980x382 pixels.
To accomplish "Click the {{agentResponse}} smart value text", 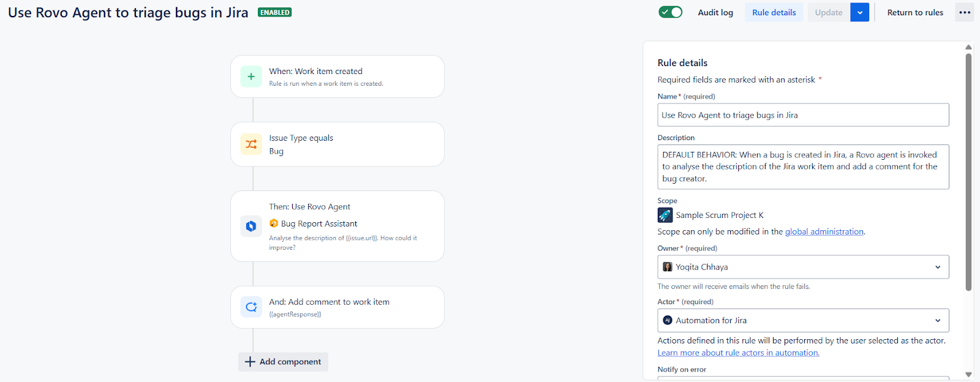I will (295, 314).
